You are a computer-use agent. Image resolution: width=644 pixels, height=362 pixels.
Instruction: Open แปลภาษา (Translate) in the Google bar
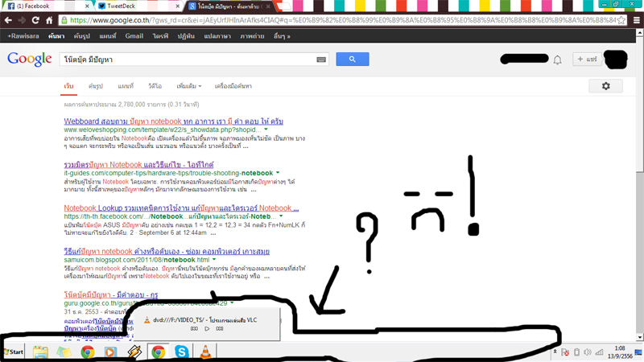217,36
